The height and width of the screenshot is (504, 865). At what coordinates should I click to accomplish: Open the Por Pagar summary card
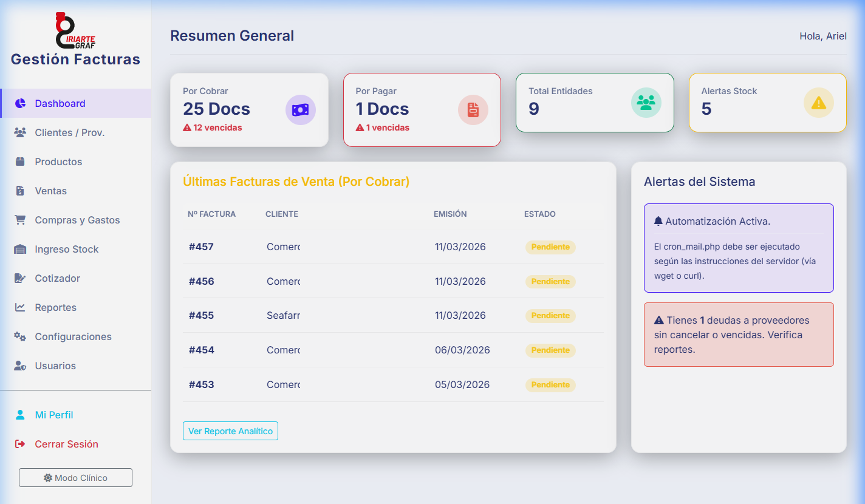[x=422, y=110]
